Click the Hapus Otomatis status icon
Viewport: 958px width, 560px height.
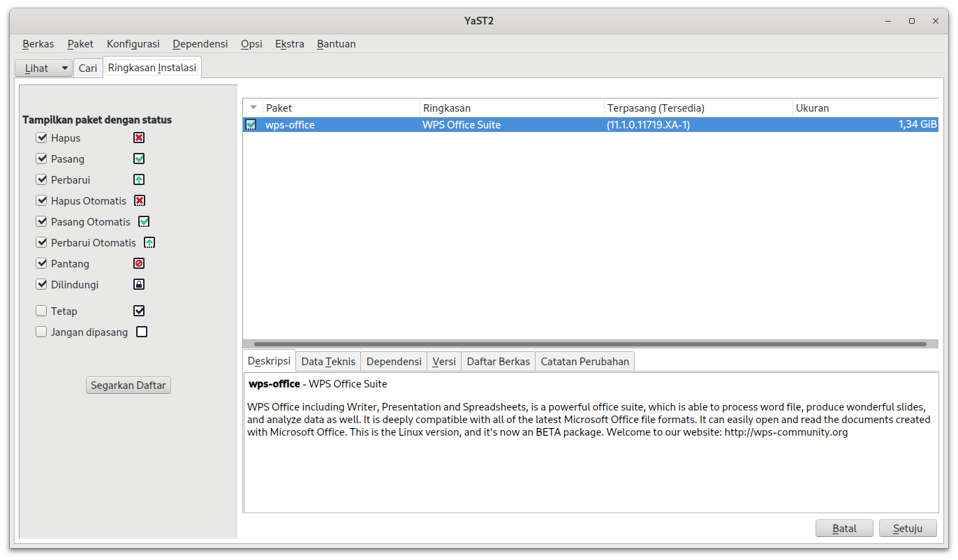tap(140, 201)
